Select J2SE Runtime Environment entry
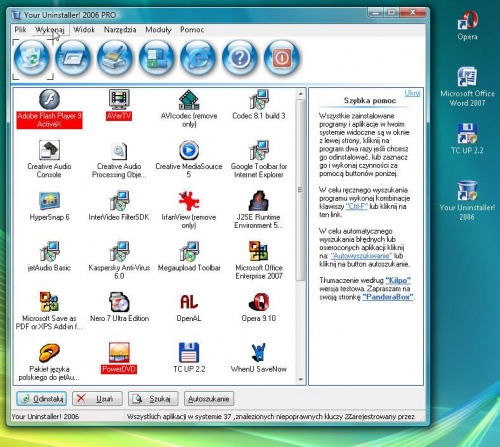This screenshot has width=500, height=447. click(259, 210)
